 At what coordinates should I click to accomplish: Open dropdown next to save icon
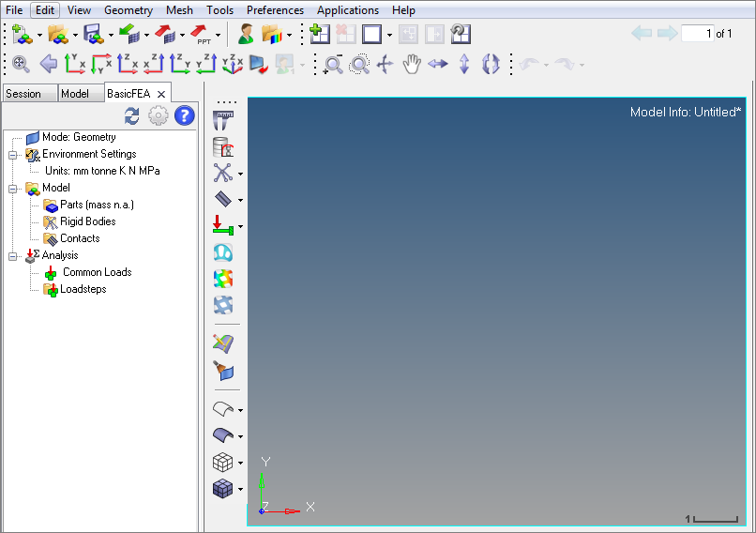click(111, 36)
